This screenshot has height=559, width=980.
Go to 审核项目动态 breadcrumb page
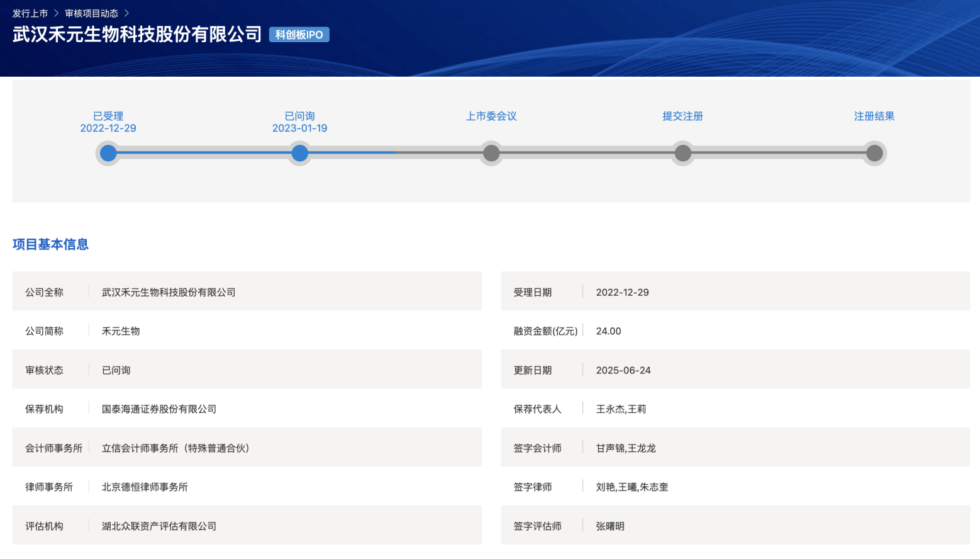[91, 13]
